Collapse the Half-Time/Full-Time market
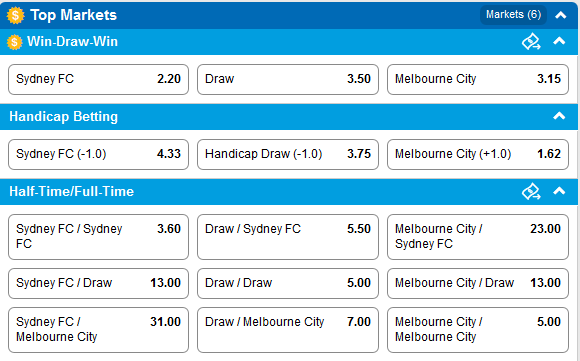 click(x=559, y=191)
